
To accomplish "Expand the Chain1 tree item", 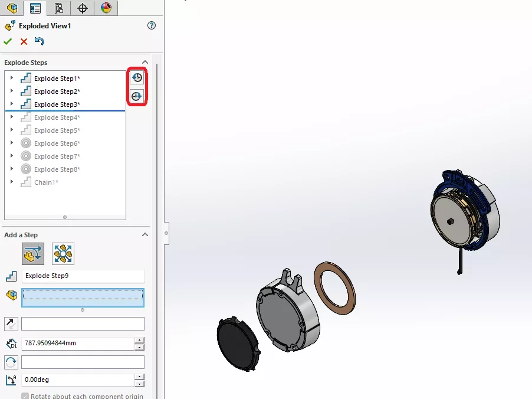I will pos(12,182).
